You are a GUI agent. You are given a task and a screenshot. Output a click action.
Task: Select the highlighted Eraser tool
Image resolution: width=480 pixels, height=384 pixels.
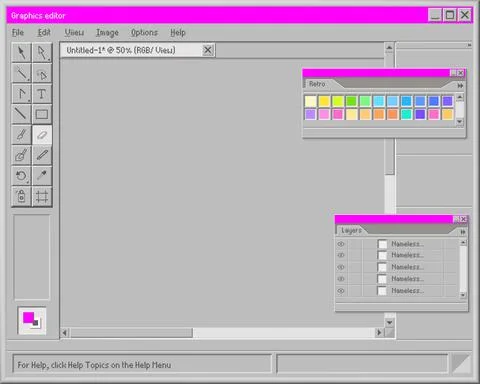(x=42, y=135)
